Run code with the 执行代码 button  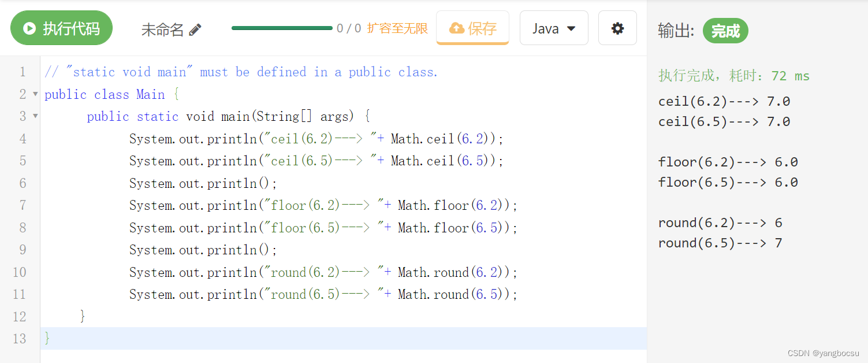click(x=61, y=28)
